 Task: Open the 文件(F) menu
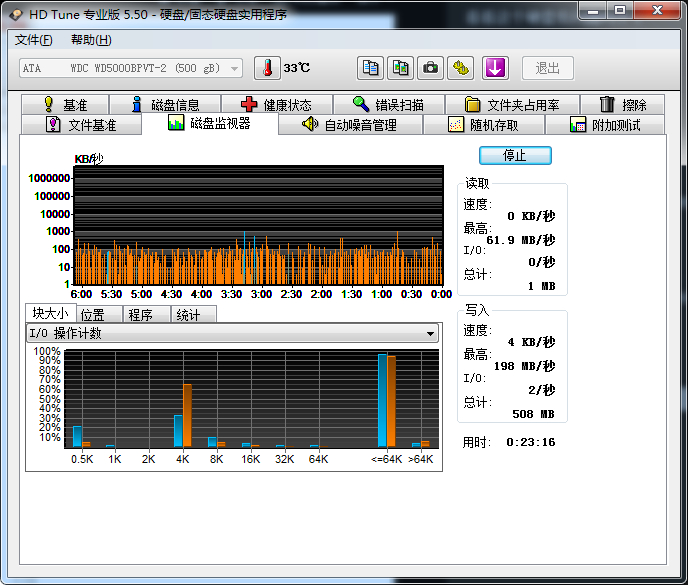click(x=34, y=40)
